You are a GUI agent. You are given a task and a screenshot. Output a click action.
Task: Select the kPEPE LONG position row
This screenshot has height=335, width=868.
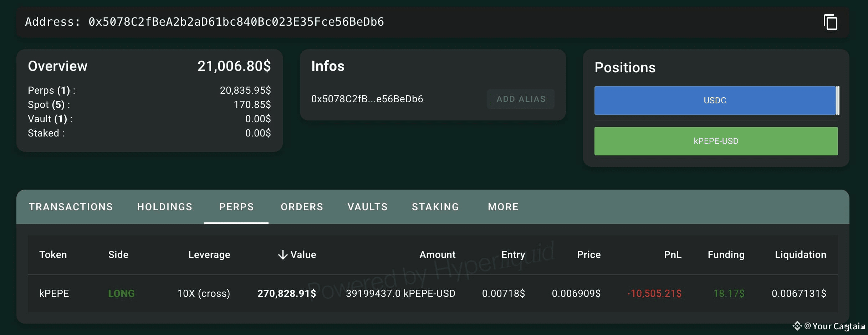pyautogui.click(x=428, y=293)
